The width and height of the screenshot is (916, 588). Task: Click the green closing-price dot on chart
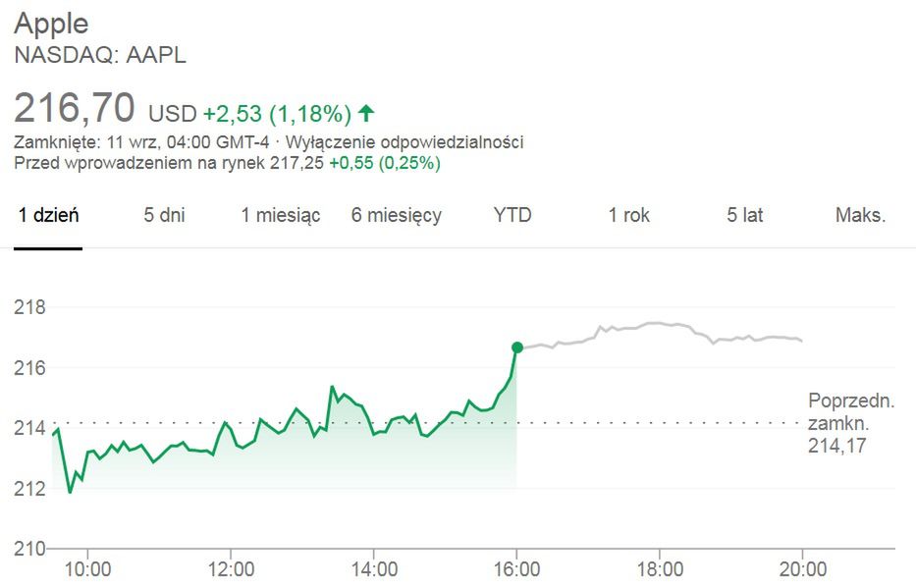pyautogui.click(x=517, y=347)
